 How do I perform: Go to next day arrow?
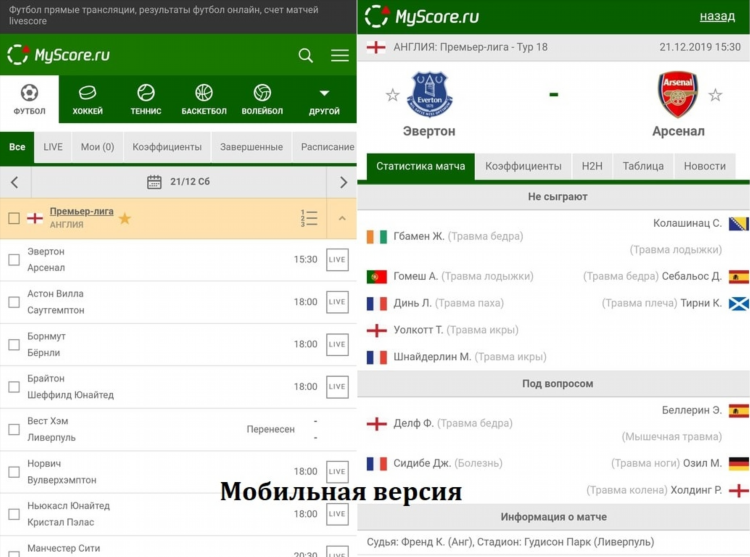[342, 182]
